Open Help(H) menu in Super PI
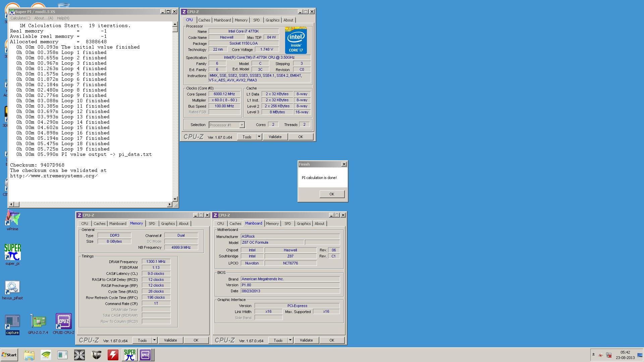The height and width of the screenshot is (362, 644). pyautogui.click(x=63, y=18)
